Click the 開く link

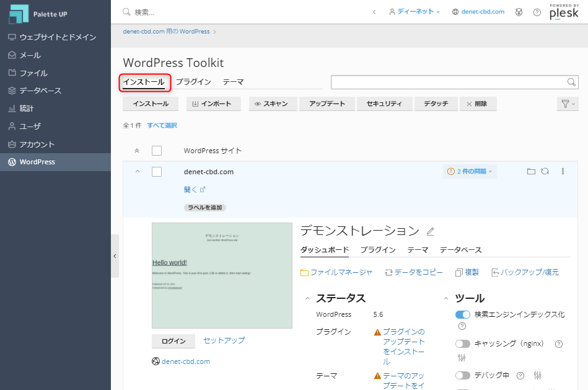(x=195, y=190)
